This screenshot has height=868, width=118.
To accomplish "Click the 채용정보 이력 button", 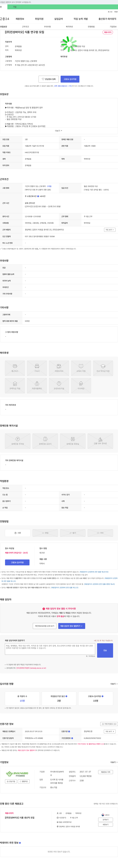I will point(105,772).
